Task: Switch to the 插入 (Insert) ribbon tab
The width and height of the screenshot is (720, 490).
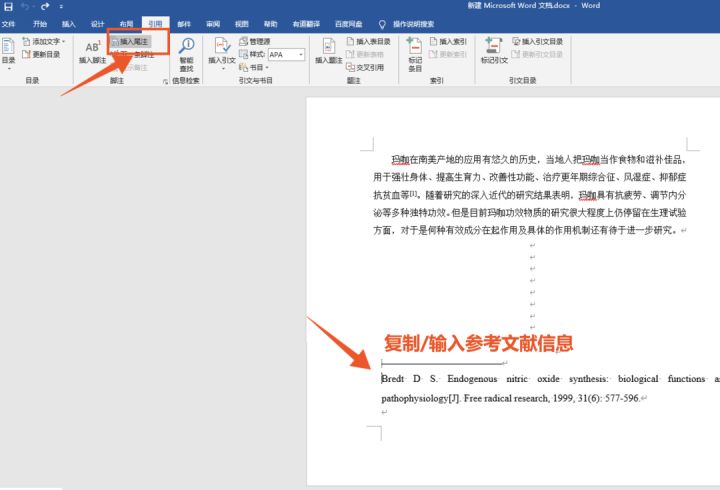Action: tap(68, 23)
